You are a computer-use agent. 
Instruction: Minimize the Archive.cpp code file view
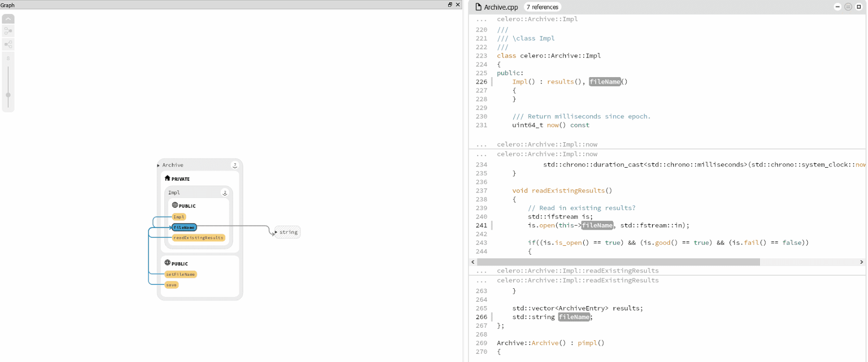(837, 7)
